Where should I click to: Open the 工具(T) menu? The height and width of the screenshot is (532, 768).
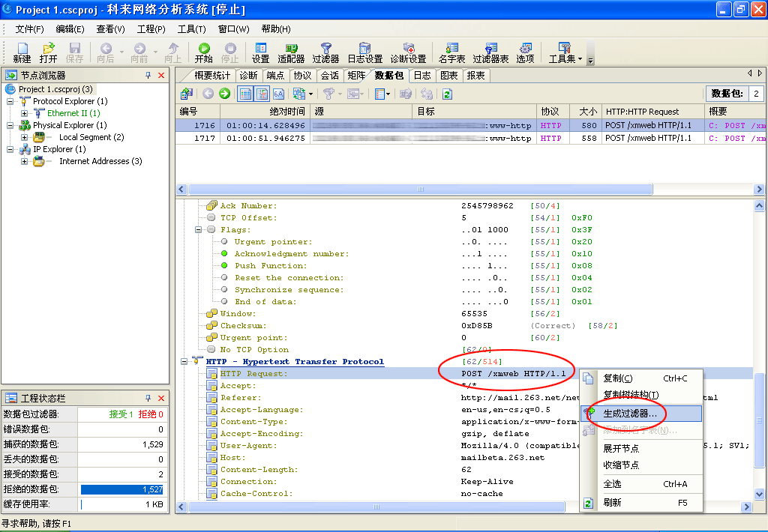pyautogui.click(x=191, y=28)
